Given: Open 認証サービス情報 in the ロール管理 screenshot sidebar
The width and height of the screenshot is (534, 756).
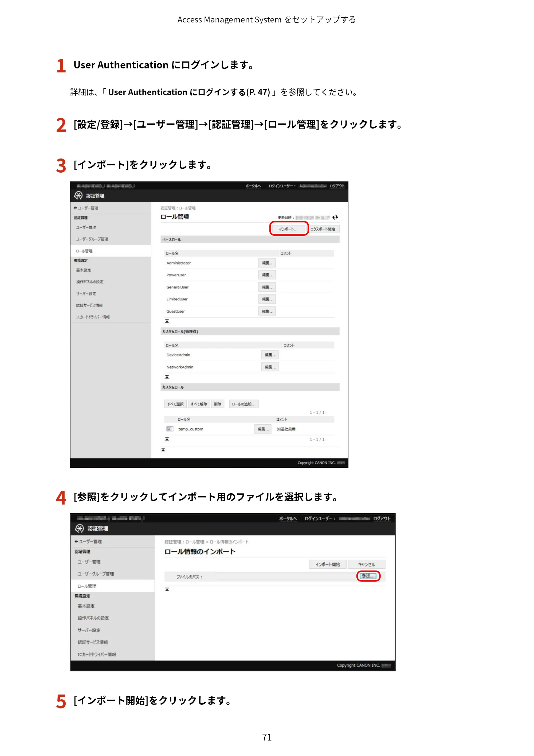Looking at the screenshot, I should 89,305.
